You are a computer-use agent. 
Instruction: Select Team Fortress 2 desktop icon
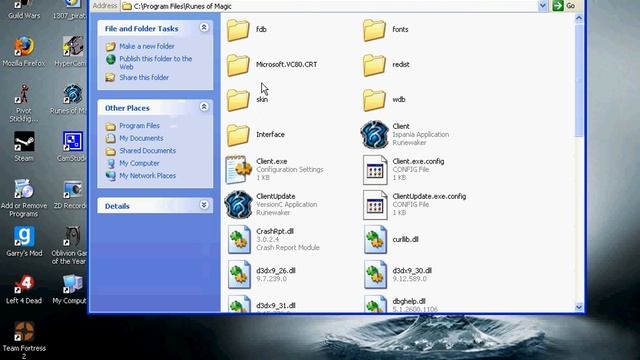[x=24, y=340]
